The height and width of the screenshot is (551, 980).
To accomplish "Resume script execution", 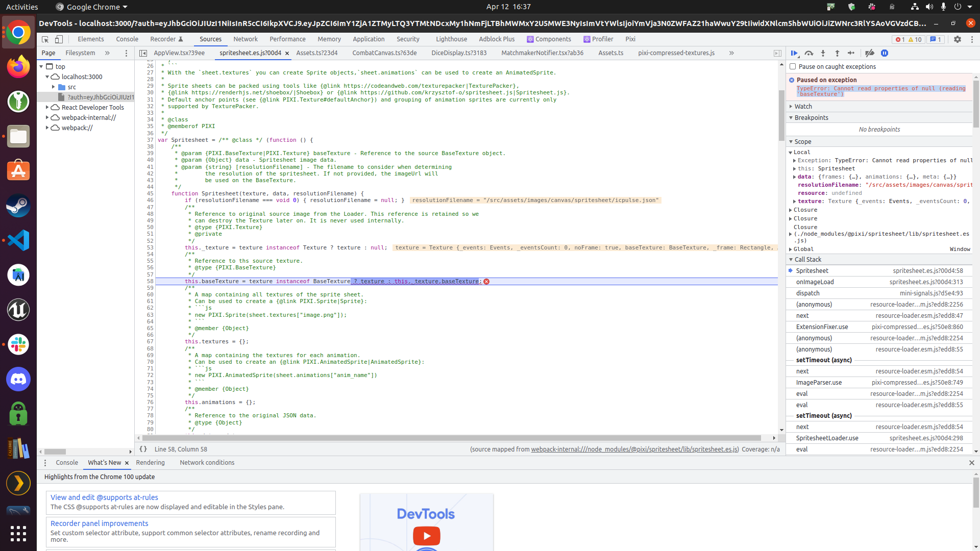I will [x=795, y=53].
